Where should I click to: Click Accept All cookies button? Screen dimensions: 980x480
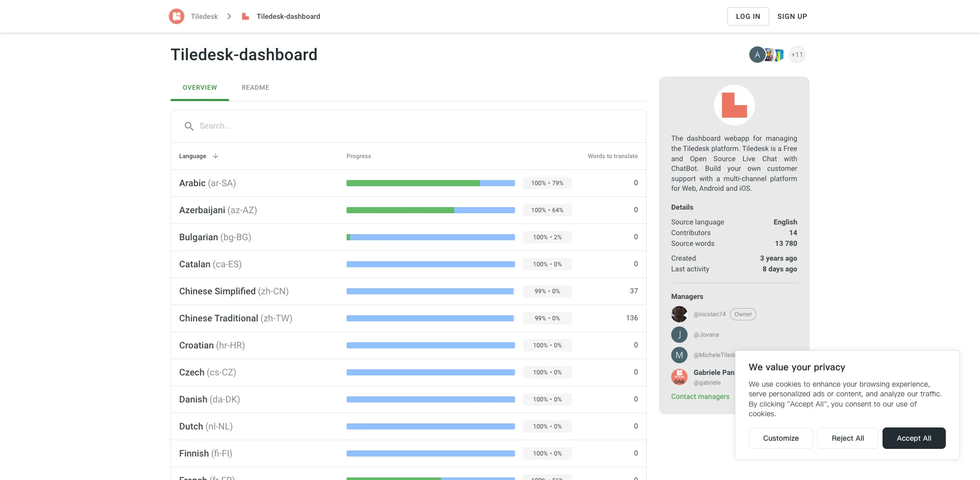914,438
